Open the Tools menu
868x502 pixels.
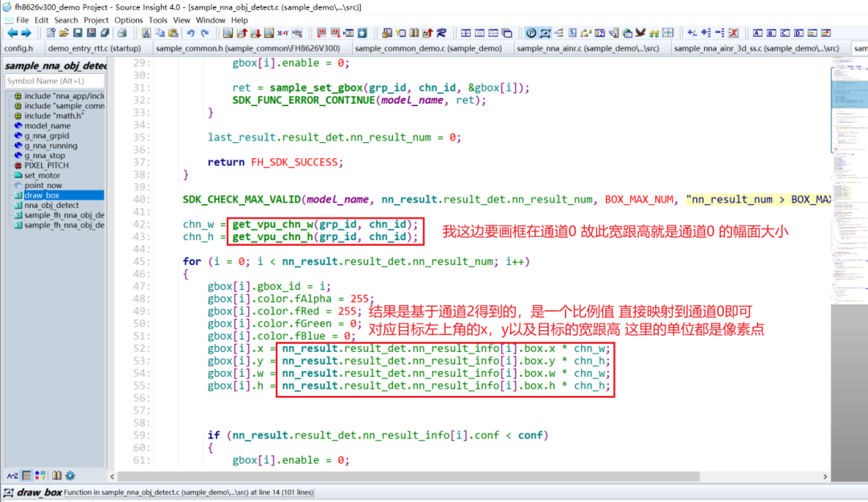(158, 20)
